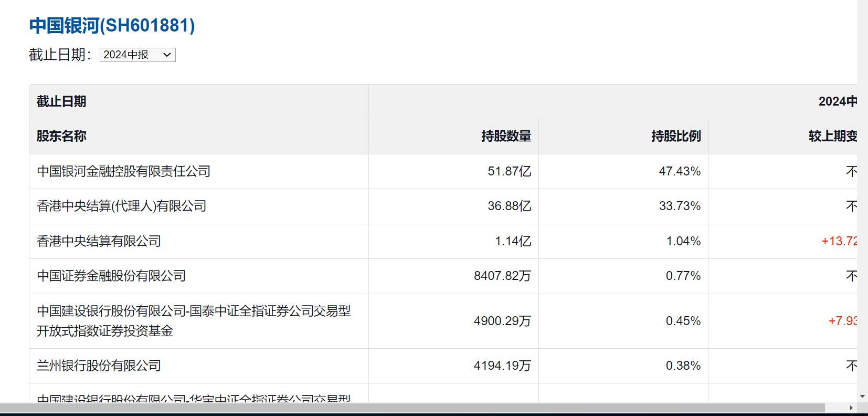The image size is (868, 416).
Task: Click the 47.43% holding ratio cell
Action: point(679,171)
